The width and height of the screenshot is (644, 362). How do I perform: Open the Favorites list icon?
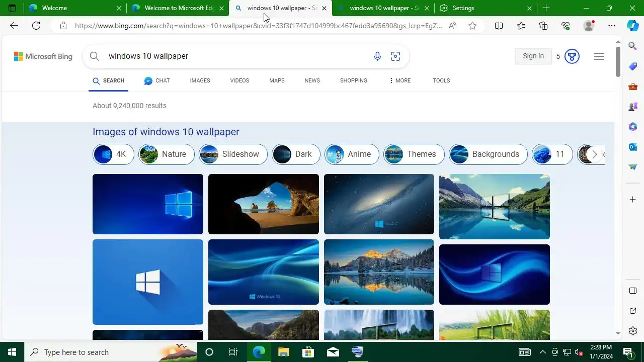click(x=521, y=26)
